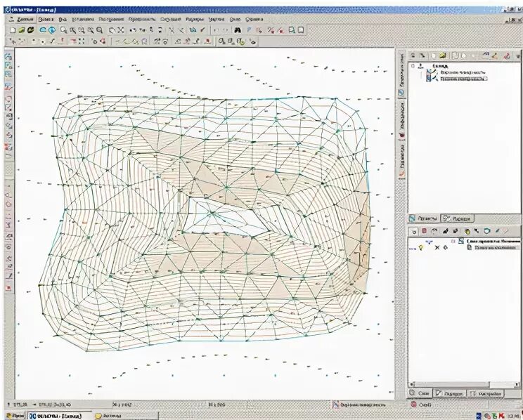Click the first icon in the layers panel toolbar
This screenshot has width=523, height=420.
[414, 231]
